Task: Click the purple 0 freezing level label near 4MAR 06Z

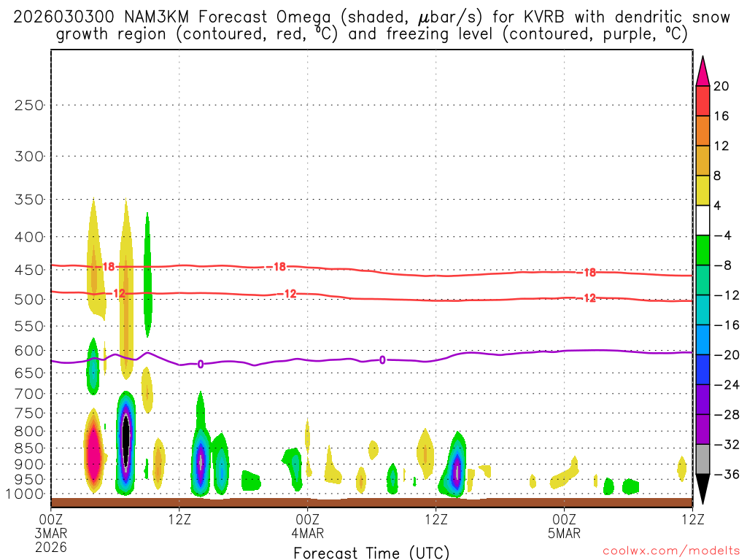Action: (x=382, y=360)
